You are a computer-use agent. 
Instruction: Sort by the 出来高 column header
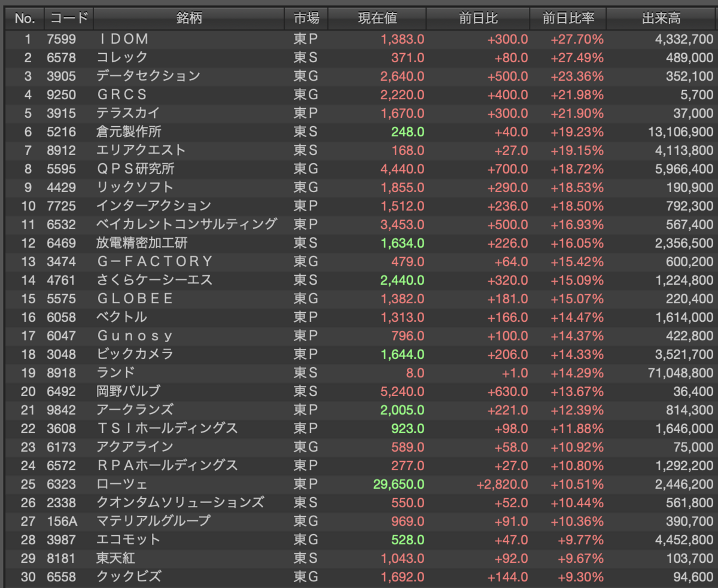662,19
